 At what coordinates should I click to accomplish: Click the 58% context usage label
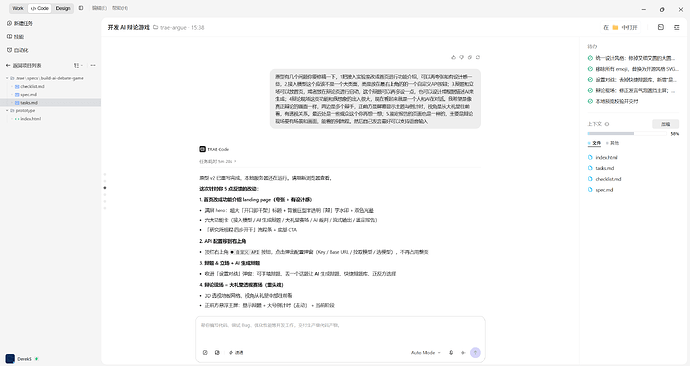675,134
